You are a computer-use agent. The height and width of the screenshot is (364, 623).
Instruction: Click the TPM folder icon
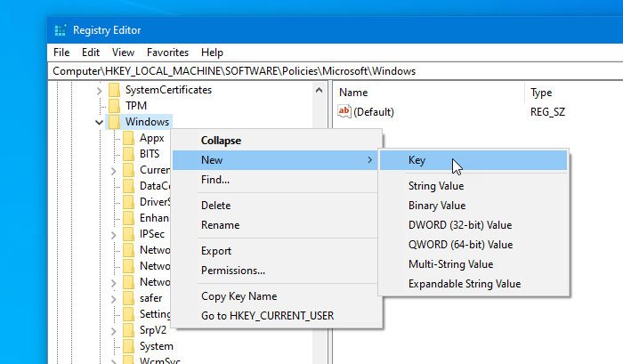pos(115,106)
